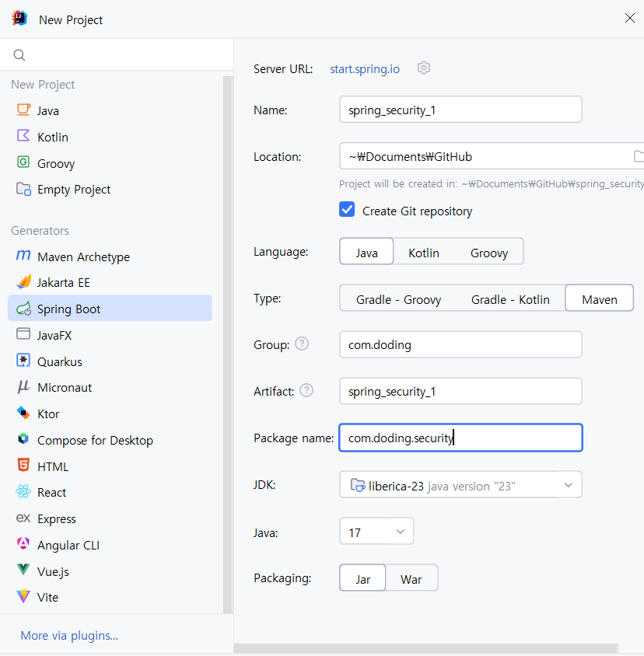The image size is (644, 656).
Task: Click the Empty Project folder icon
Action: point(23,189)
